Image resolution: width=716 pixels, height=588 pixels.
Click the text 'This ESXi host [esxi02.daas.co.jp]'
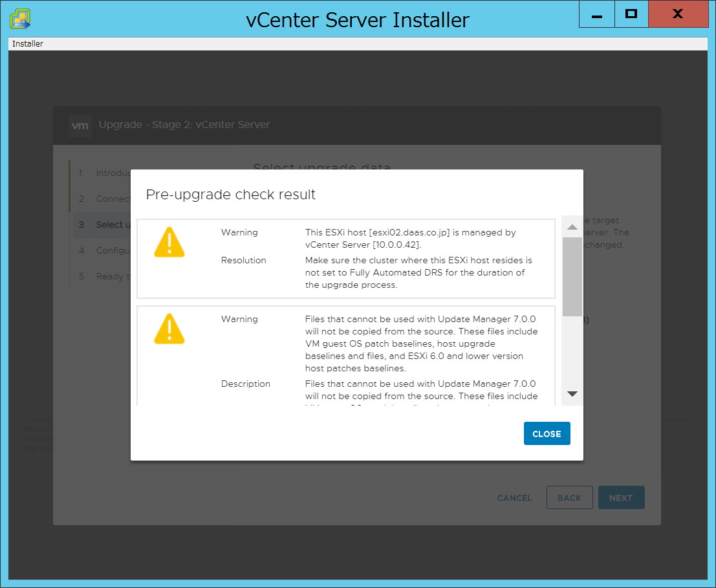pyautogui.click(x=378, y=232)
